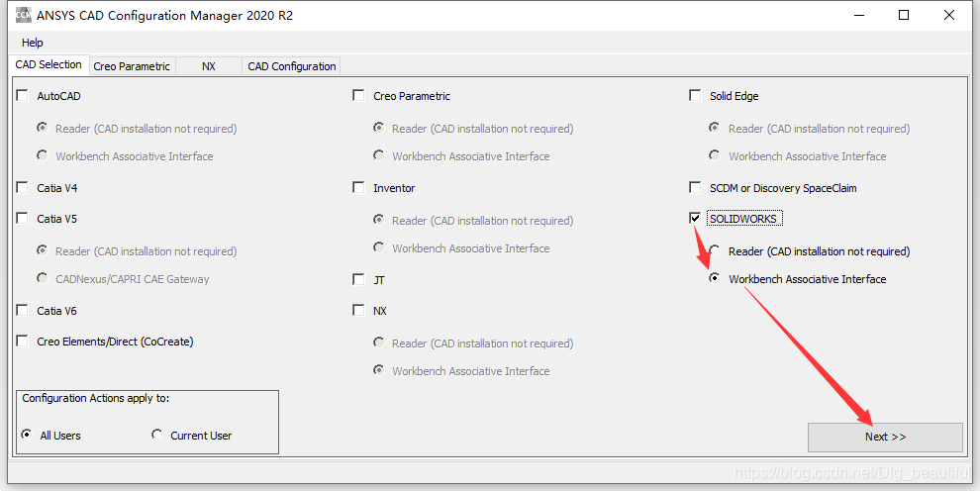The height and width of the screenshot is (491, 980).
Task: Minimize the Configuration Manager window
Action: [857, 15]
